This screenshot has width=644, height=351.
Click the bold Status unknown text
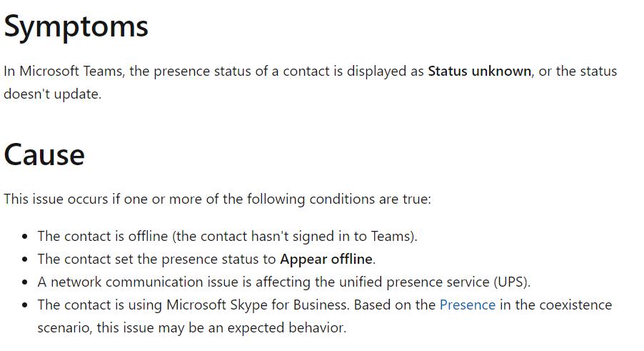(x=479, y=71)
